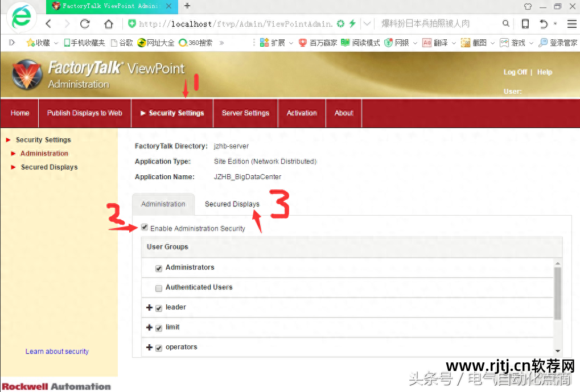This screenshot has width=580, height=392.
Task: Select Administration in sidebar
Action: point(44,154)
